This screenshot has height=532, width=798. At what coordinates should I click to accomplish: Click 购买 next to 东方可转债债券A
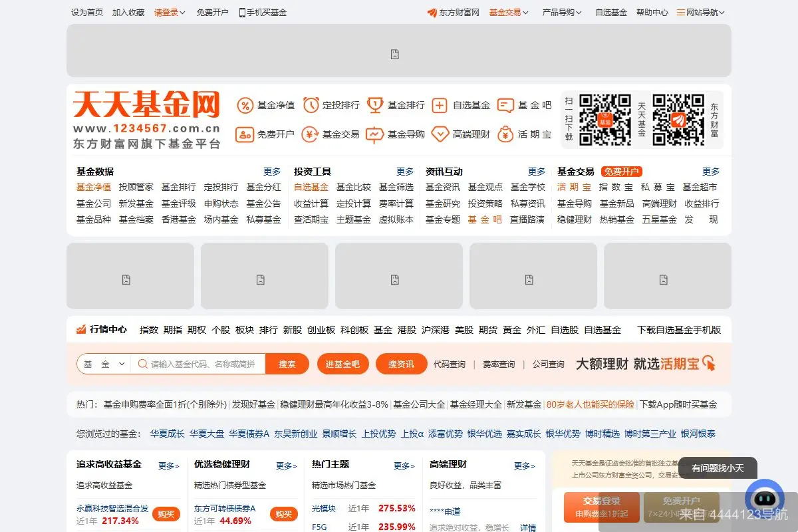coord(284,513)
